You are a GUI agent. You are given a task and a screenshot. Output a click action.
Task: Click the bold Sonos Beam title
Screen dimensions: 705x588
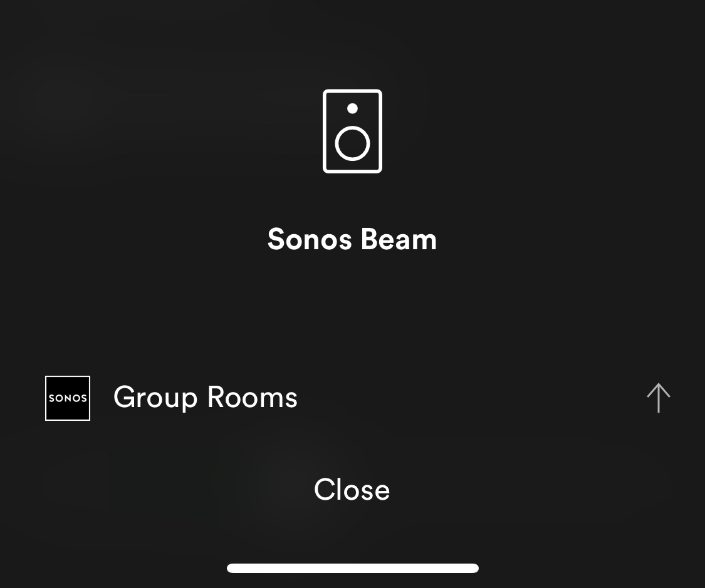pos(352,239)
